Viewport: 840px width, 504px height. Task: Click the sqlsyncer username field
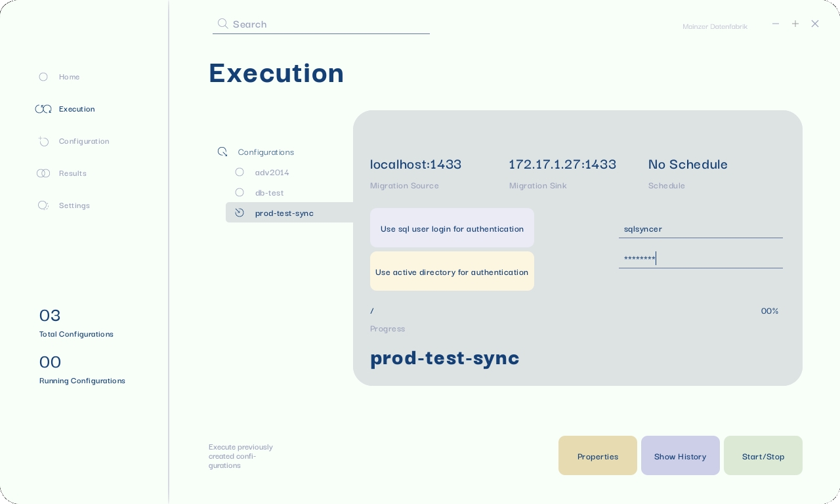pyautogui.click(x=701, y=229)
